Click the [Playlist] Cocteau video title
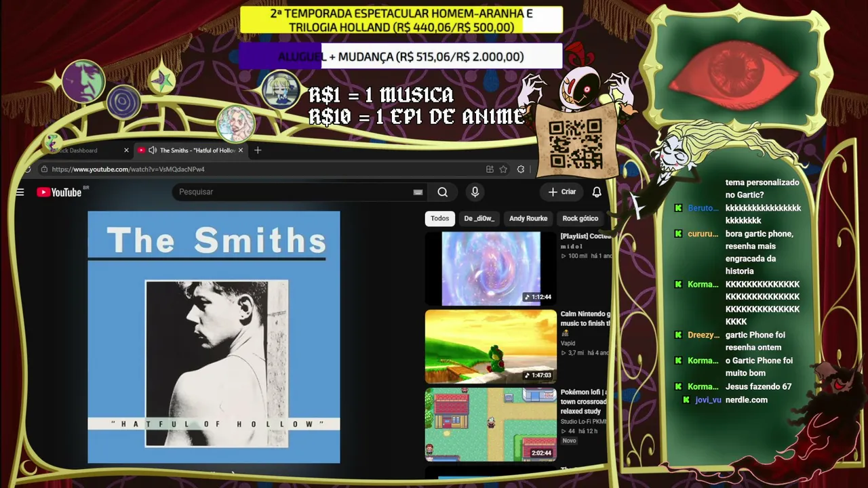 tap(586, 236)
